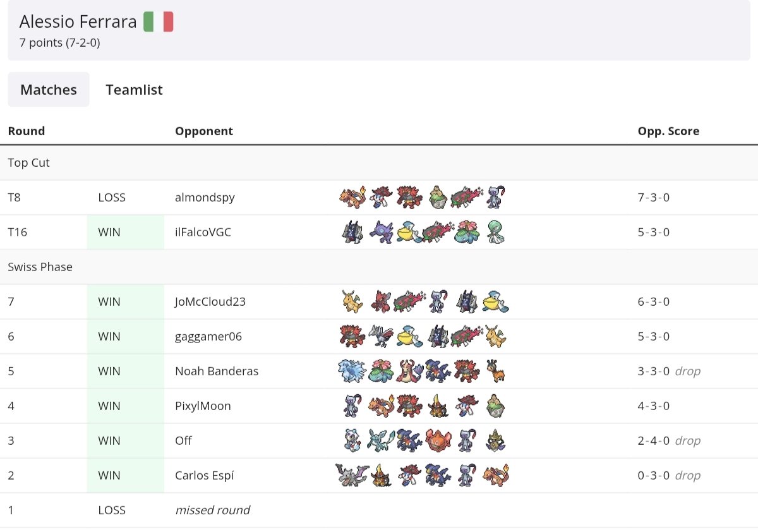Click Milotic sprite in Noah Banderas's row
This screenshot has height=532, width=758.
pos(409,372)
